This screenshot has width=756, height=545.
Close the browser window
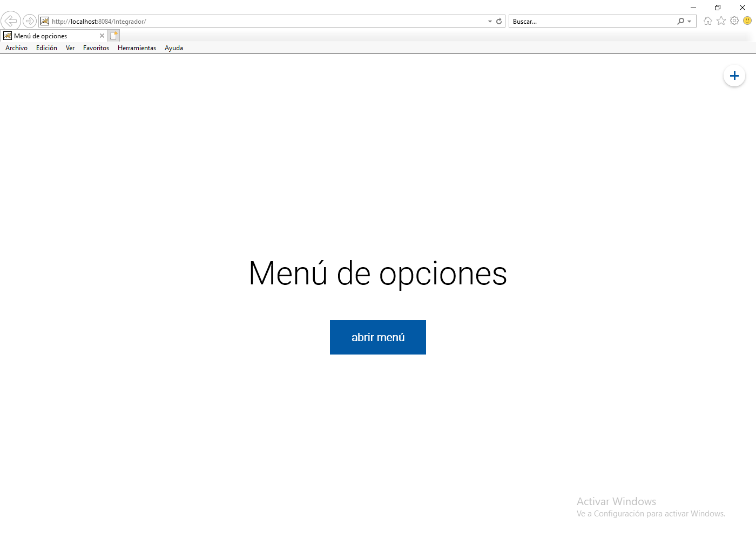point(742,8)
